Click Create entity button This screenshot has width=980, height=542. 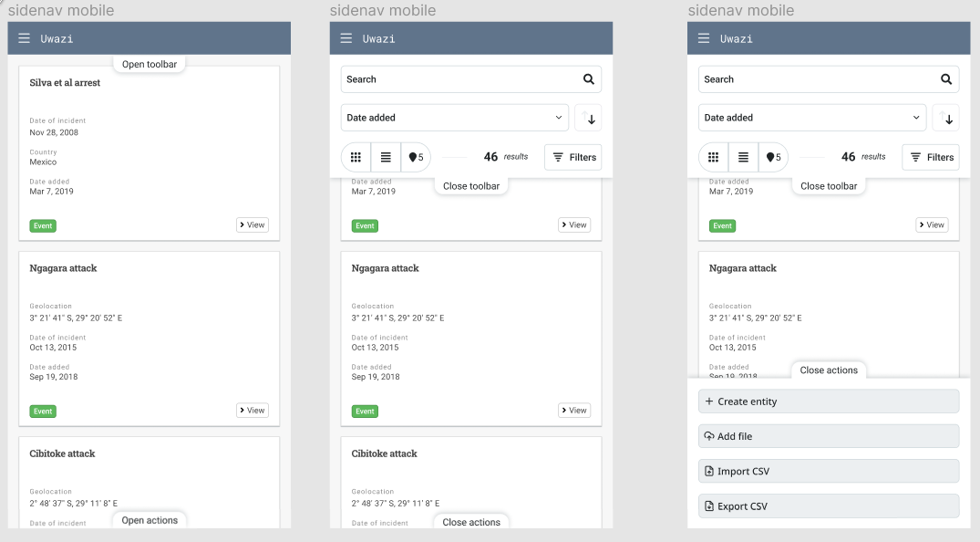829,401
